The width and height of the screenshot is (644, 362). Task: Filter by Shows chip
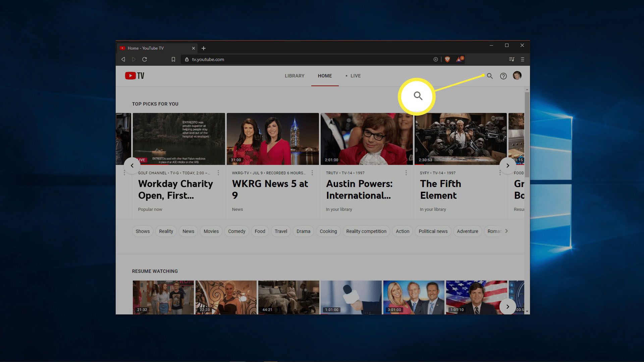tap(143, 231)
